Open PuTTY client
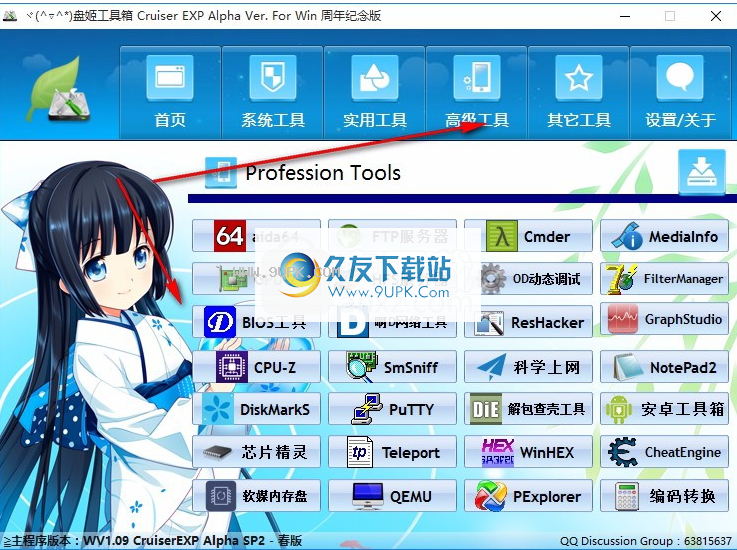The width and height of the screenshot is (737, 550). point(392,409)
